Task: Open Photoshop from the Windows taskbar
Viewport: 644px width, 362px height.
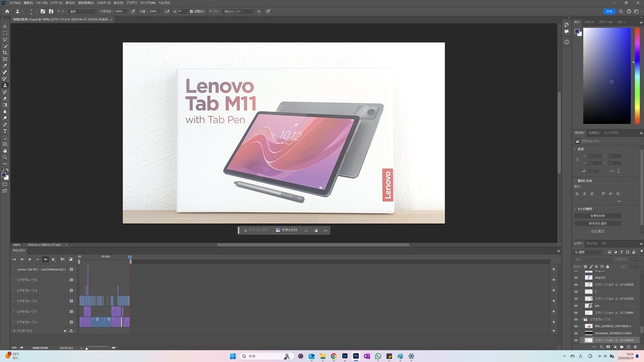Action: point(355,356)
